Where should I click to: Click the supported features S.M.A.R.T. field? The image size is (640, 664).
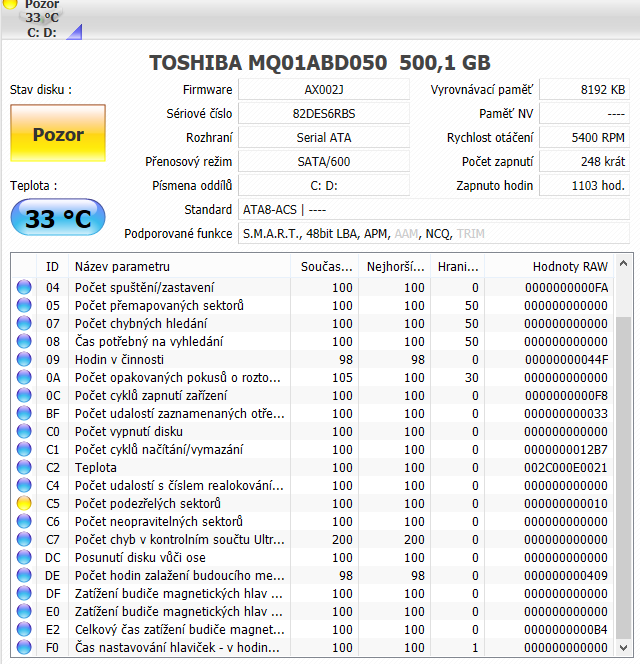coord(434,233)
